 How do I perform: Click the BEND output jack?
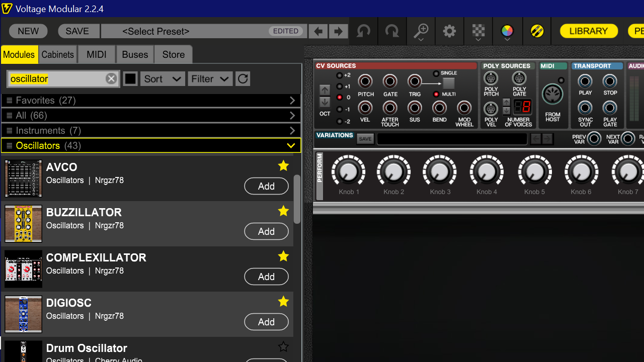point(439,108)
